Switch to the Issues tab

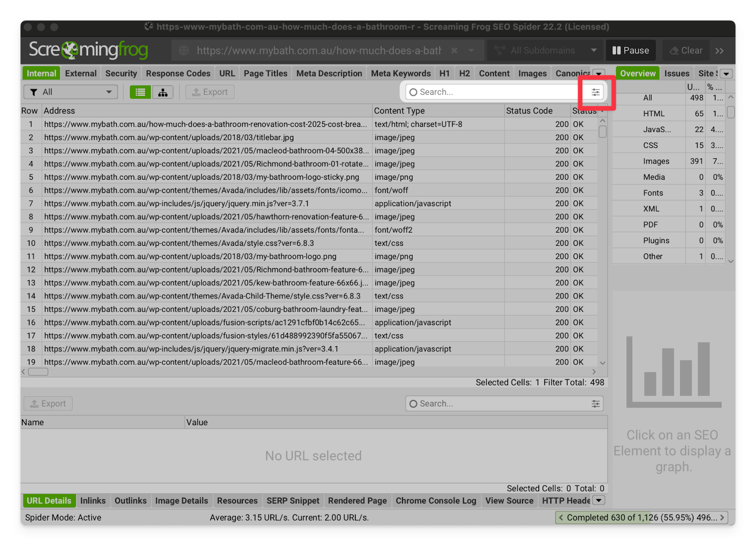pos(677,74)
